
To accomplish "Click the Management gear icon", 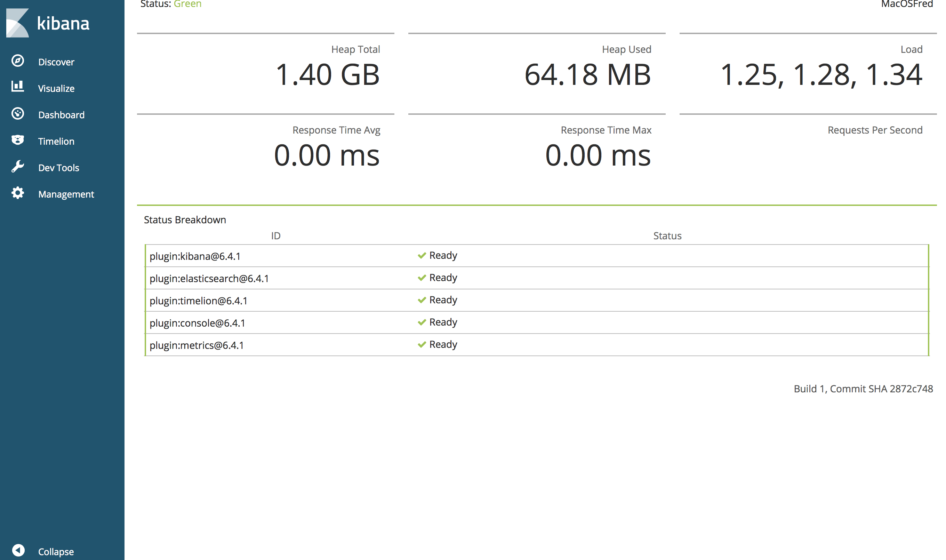I will [x=18, y=193].
